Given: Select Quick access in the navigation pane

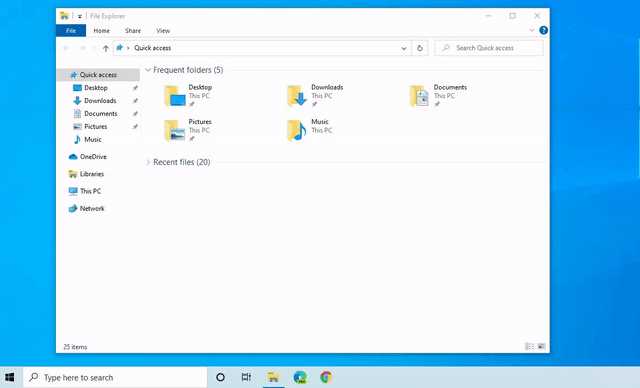Looking at the screenshot, I should pyautogui.click(x=98, y=75).
